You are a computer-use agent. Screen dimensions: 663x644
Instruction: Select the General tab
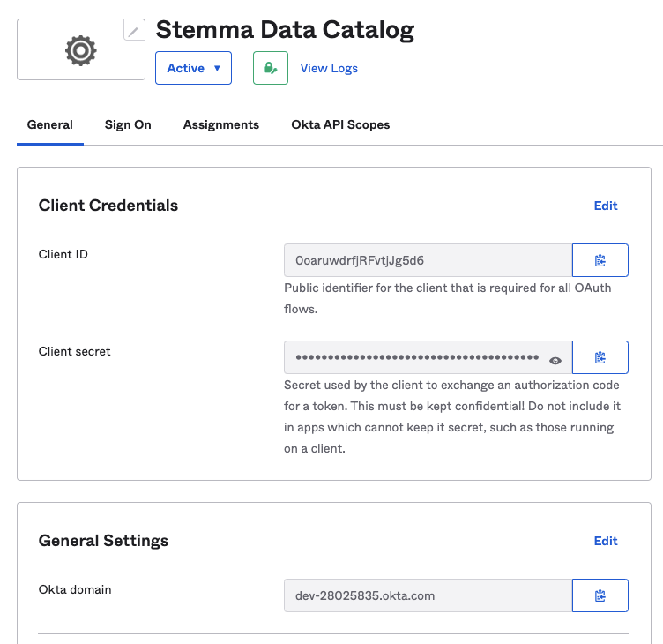coord(50,124)
